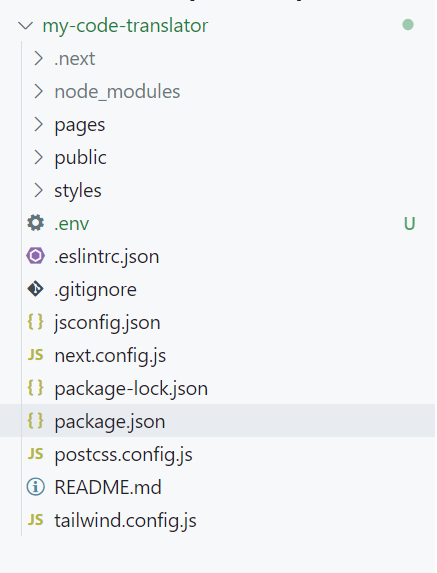437x573 pixels.
Task: Expand the public folder chevron
Action: click(x=38, y=157)
